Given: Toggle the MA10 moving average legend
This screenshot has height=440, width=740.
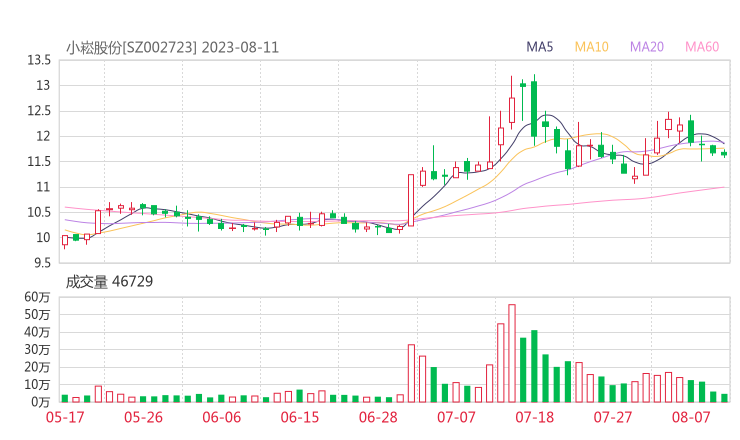Looking at the screenshot, I should (591, 47).
